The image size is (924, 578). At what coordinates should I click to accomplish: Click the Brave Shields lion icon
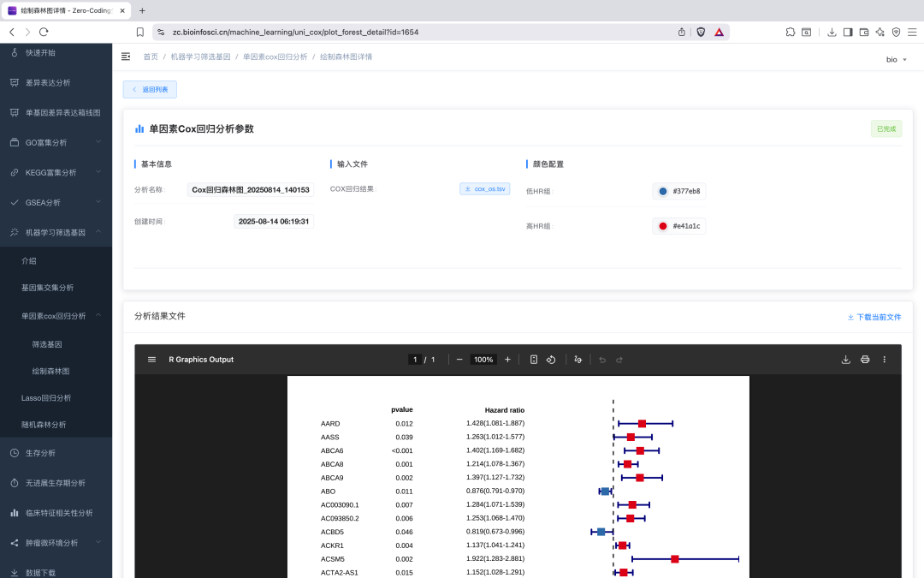point(701,32)
